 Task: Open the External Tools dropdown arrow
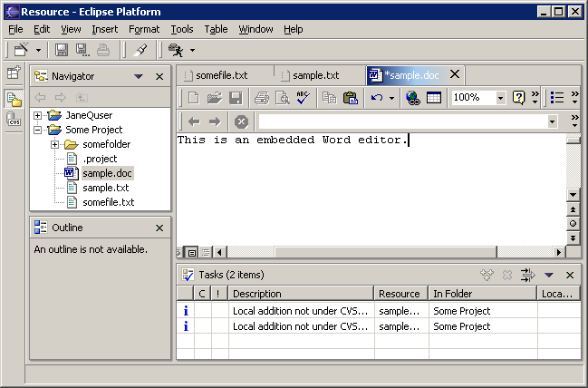(x=192, y=50)
